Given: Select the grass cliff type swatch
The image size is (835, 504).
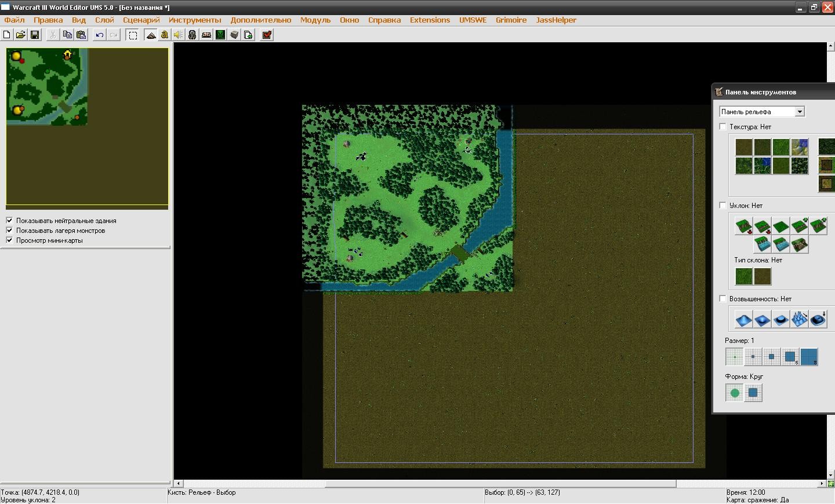Looking at the screenshot, I should pos(744,276).
